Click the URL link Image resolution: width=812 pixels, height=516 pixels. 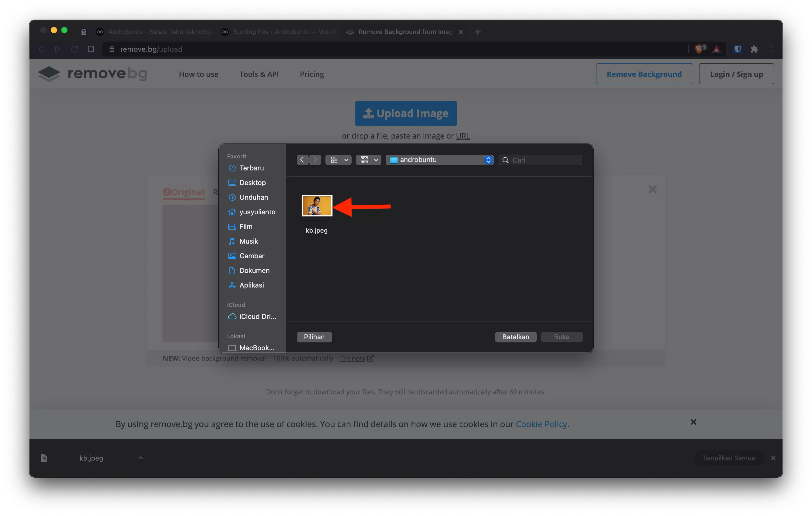click(x=463, y=136)
